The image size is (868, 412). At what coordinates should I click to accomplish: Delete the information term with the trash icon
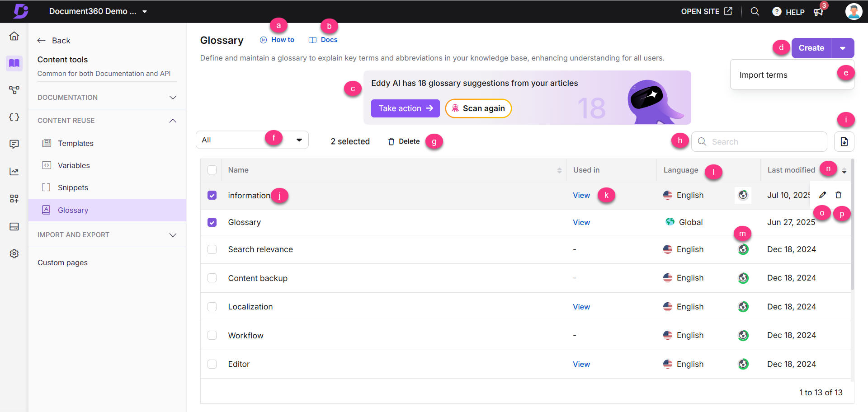[x=839, y=195]
